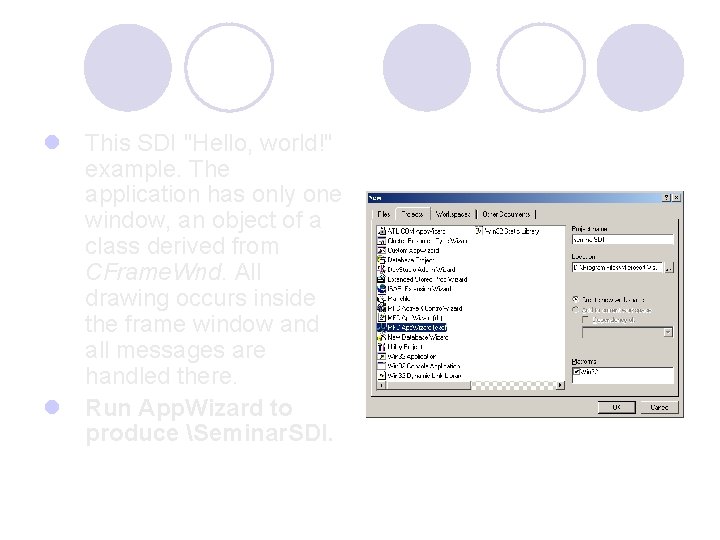This screenshot has height=540, width=720.
Task: Close the New dialog with X button
Action: pos(676,197)
